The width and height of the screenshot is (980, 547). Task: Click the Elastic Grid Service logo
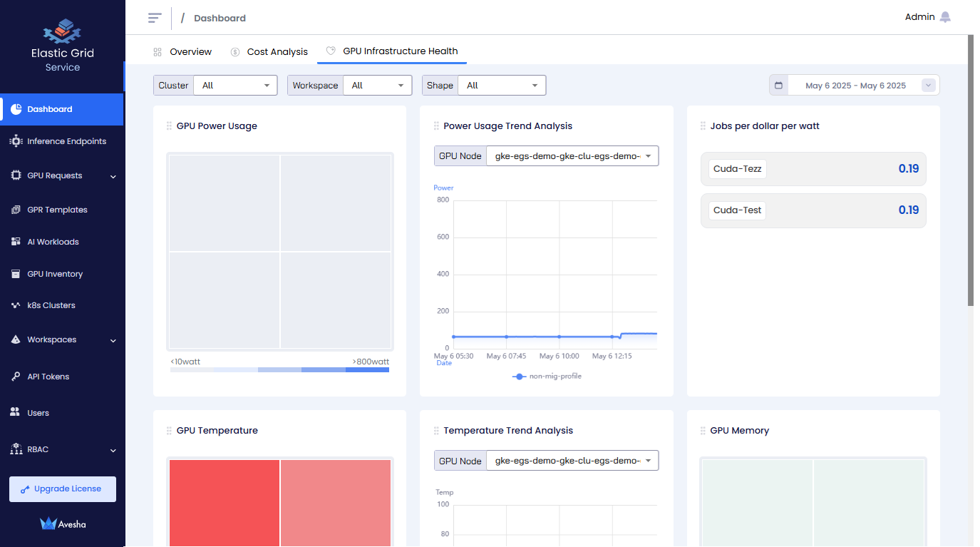(x=62, y=31)
